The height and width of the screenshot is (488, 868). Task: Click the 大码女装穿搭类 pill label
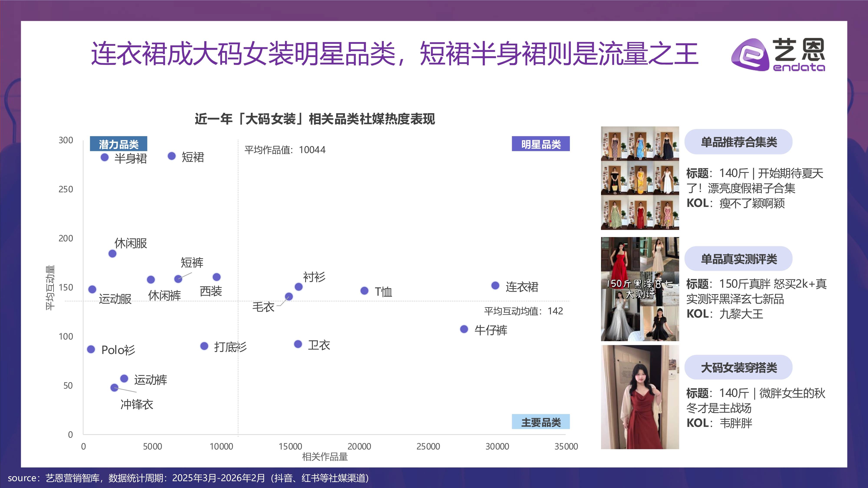tap(738, 367)
